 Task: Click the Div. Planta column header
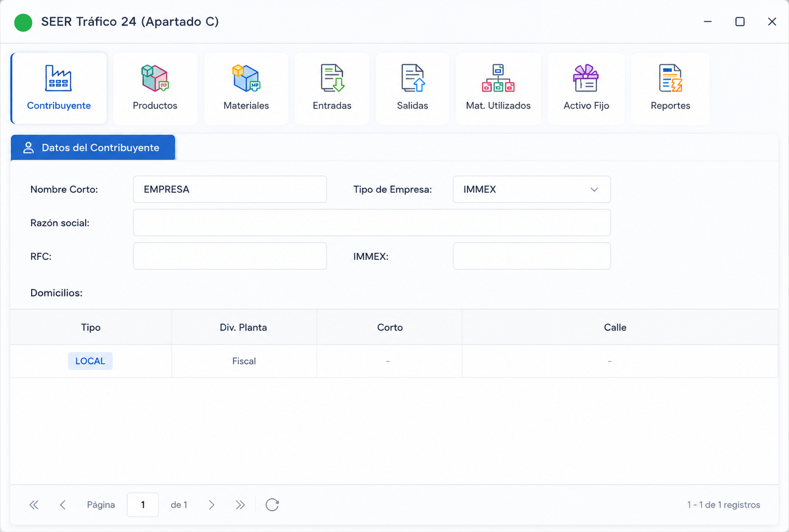click(x=244, y=327)
